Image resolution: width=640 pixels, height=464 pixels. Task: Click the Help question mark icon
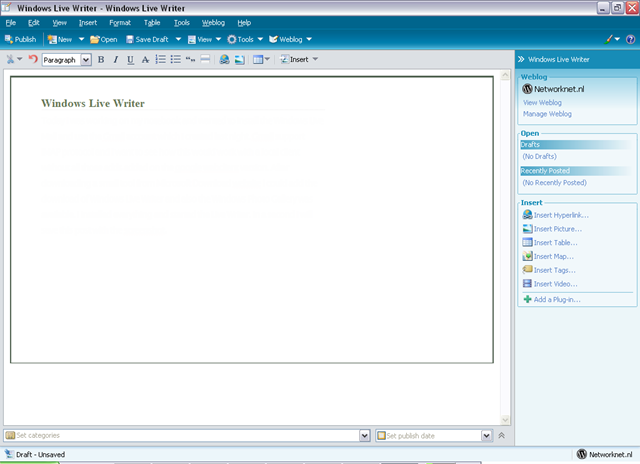[630, 39]
